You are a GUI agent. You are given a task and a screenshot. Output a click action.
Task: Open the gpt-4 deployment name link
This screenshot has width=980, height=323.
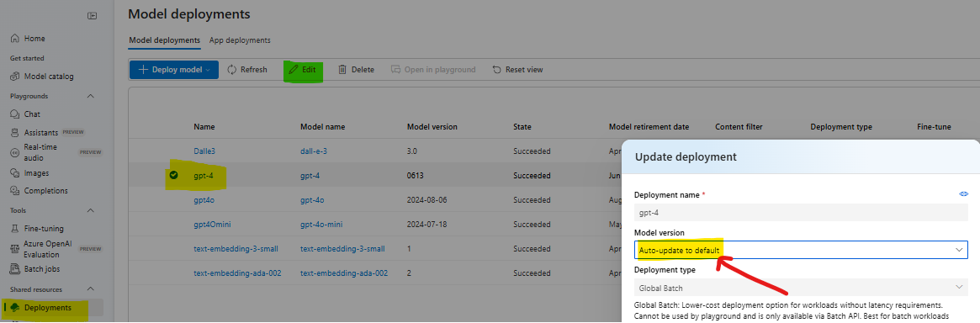pyautogui.click(x=204, y=176)
